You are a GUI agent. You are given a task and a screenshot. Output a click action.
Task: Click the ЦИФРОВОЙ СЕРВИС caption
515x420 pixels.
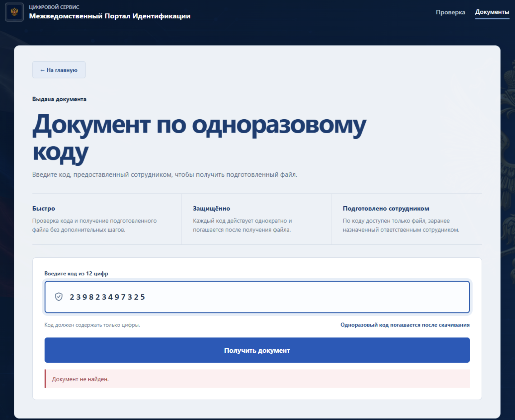(54, 7)
